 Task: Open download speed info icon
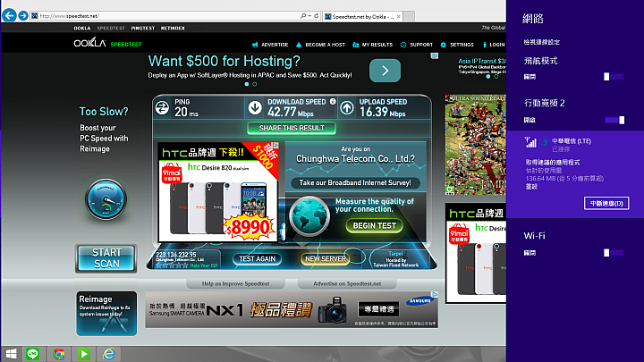pyautogui.click(x=333, y=101)
